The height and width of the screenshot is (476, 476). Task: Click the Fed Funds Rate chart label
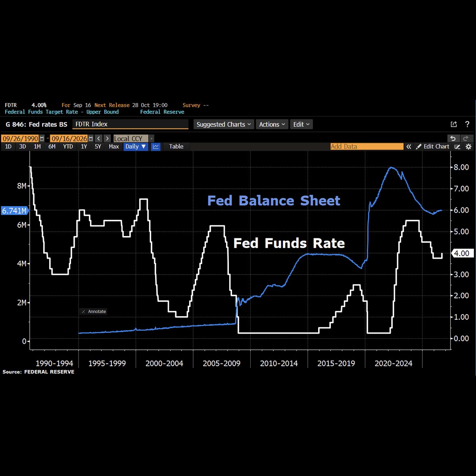pyautogui.click(x=289, y=243)
